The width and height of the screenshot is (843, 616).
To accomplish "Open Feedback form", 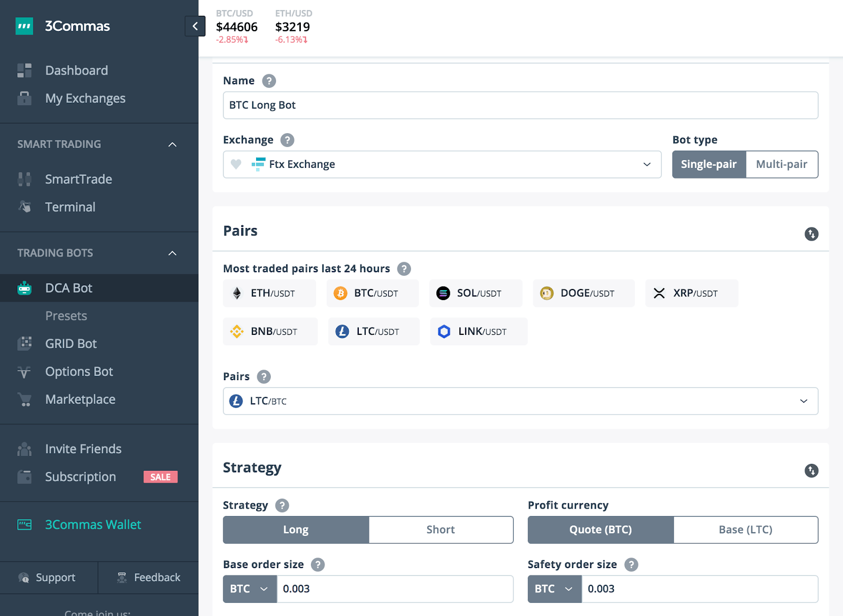I will point(149,578).
